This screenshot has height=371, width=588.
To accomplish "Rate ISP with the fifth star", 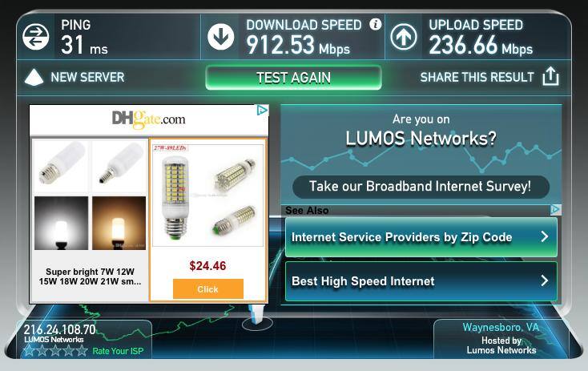I will (x=82, y=351).
